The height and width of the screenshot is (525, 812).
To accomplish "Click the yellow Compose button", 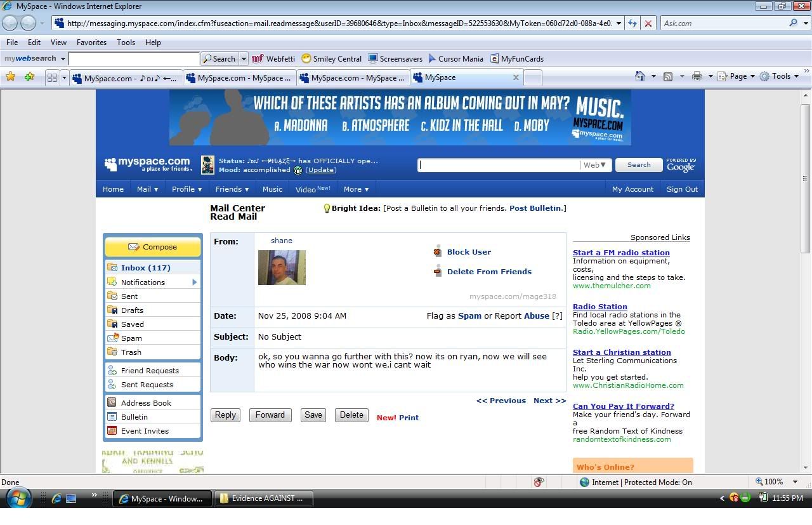I will 153,247.
